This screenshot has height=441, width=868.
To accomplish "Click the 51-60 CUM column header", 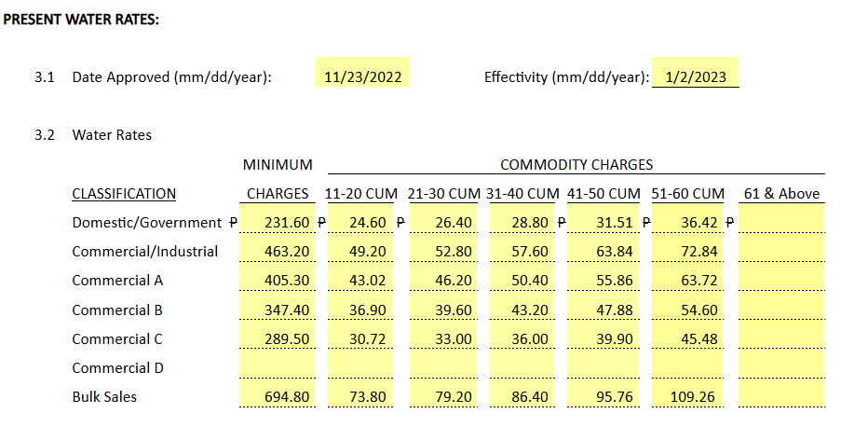I will tap(687, 193).
